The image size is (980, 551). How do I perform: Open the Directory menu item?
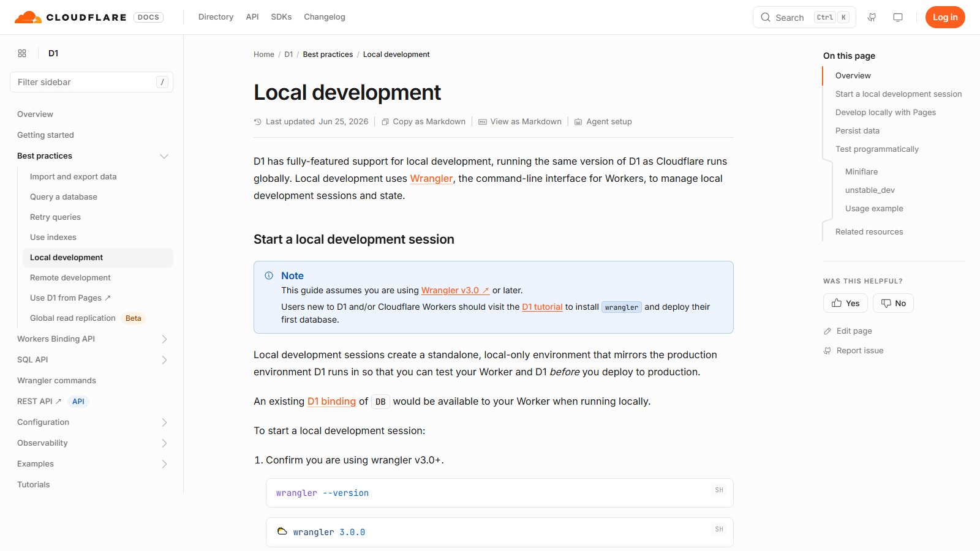tap(216, 17)
